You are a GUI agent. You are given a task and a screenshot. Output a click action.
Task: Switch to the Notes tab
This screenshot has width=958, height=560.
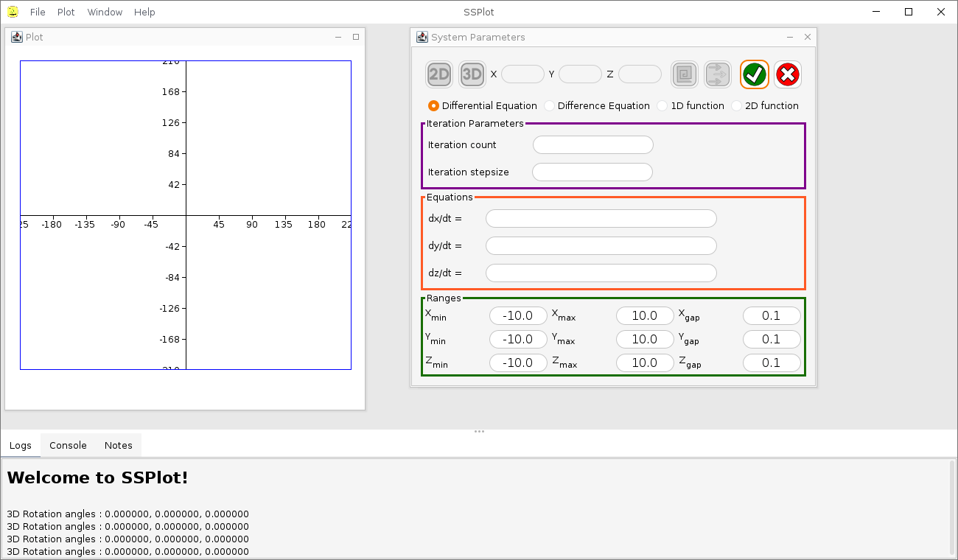pyautogui.click(x=119, y=445)
